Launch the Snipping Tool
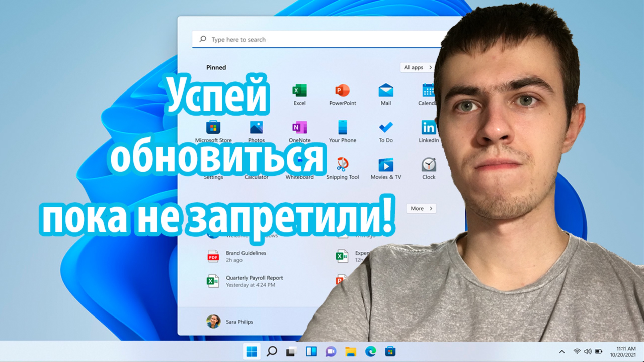This screenshot has height=362, width=644. click(343, 169)
